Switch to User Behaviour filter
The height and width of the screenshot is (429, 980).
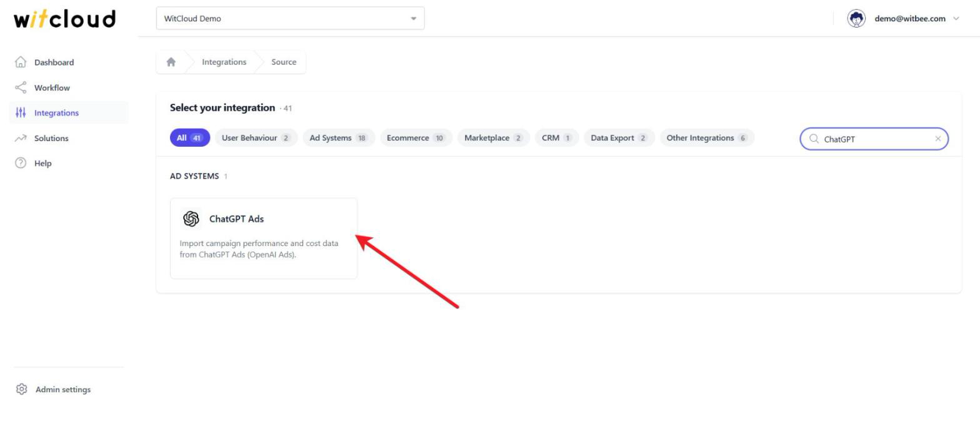[256, 138]
